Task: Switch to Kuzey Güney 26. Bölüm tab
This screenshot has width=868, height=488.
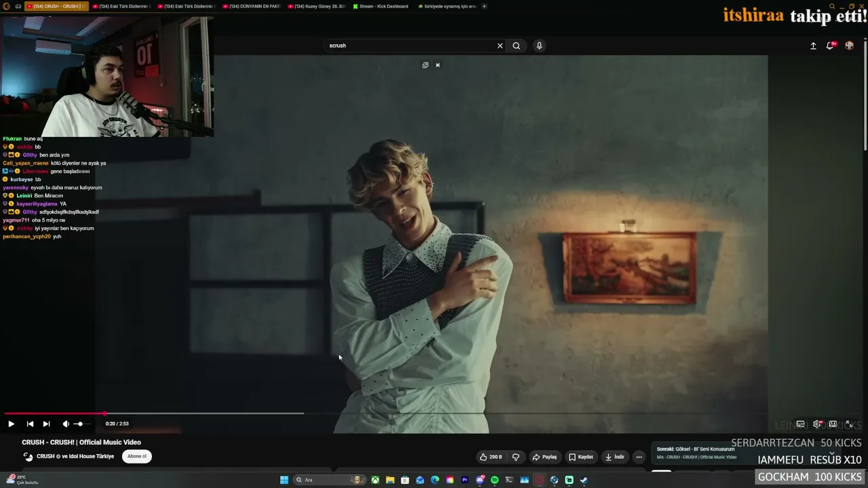Action: pos(316,6)
